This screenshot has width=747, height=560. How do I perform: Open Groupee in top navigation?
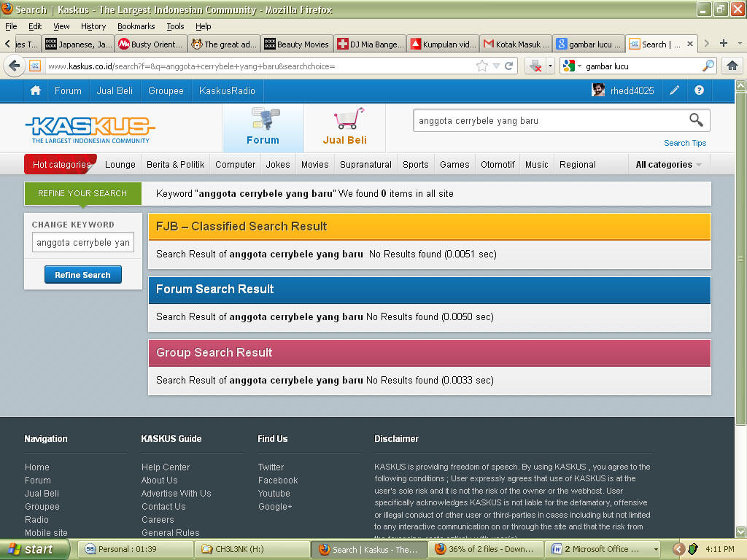click(x=166, y=90)
